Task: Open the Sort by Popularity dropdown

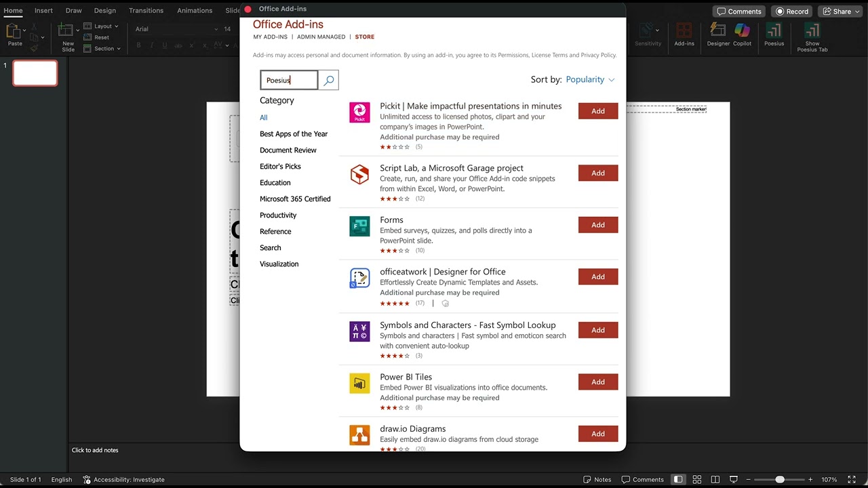Action: (590, 79)
